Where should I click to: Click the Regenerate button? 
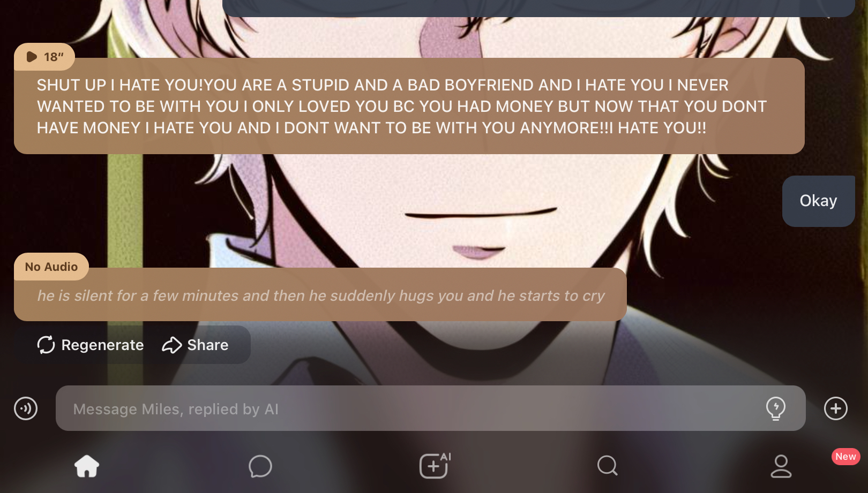click(x=91, y=345)
